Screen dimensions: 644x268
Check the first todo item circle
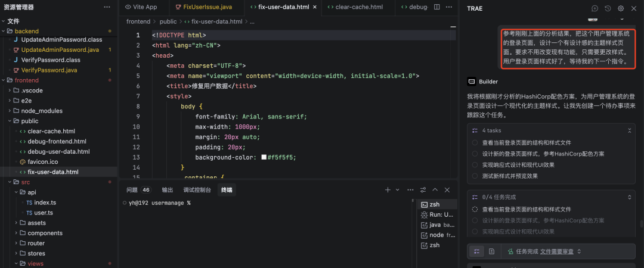click(475, 143)
